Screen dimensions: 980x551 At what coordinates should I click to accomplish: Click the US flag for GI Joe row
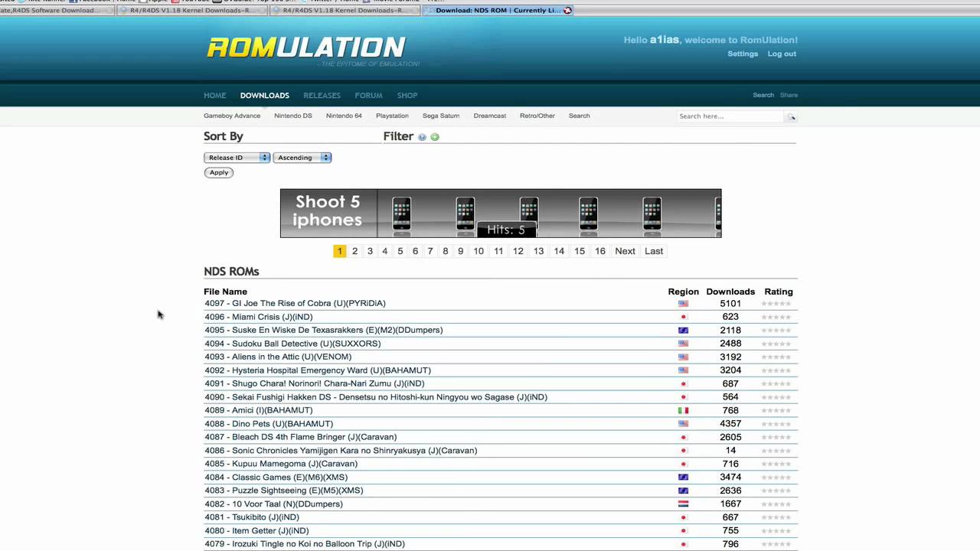tap(683, 304)
